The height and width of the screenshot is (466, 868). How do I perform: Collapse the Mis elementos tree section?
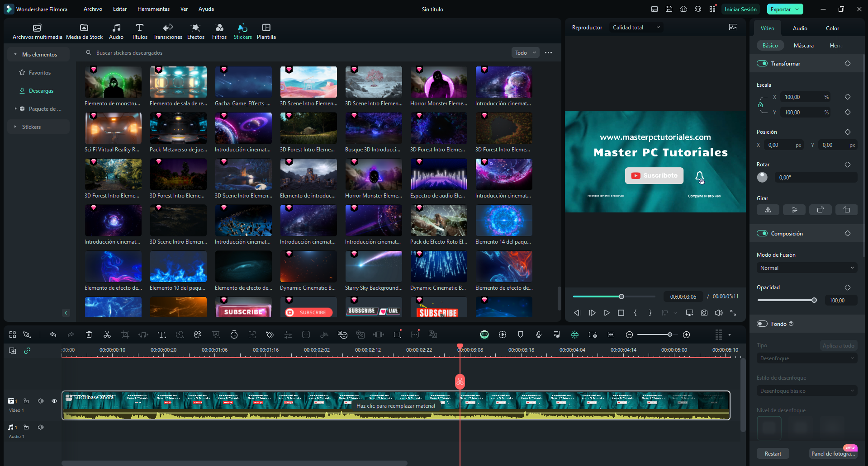point(15,54)
